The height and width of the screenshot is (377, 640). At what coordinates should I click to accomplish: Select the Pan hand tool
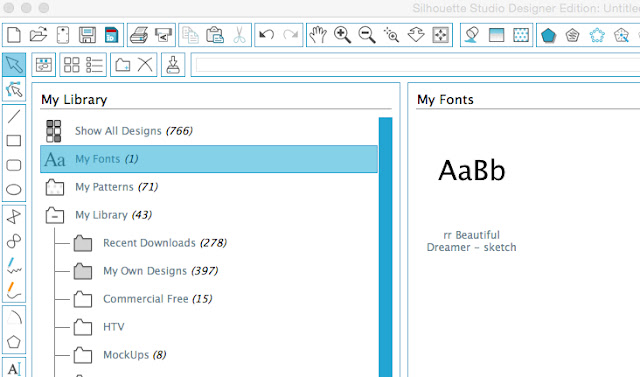[318, 35]
